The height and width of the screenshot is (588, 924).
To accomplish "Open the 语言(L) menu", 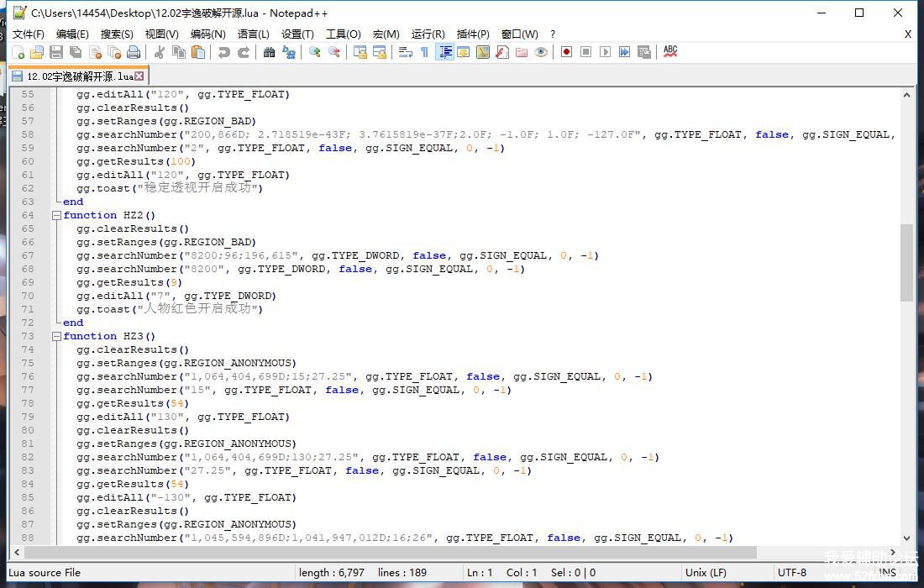I will 254,34.
